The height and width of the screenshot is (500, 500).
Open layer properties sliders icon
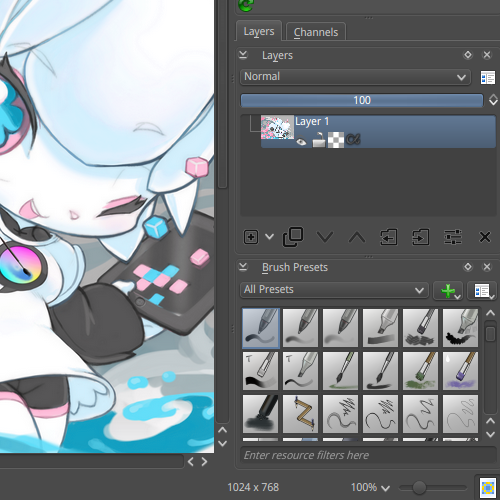(453, 237)
